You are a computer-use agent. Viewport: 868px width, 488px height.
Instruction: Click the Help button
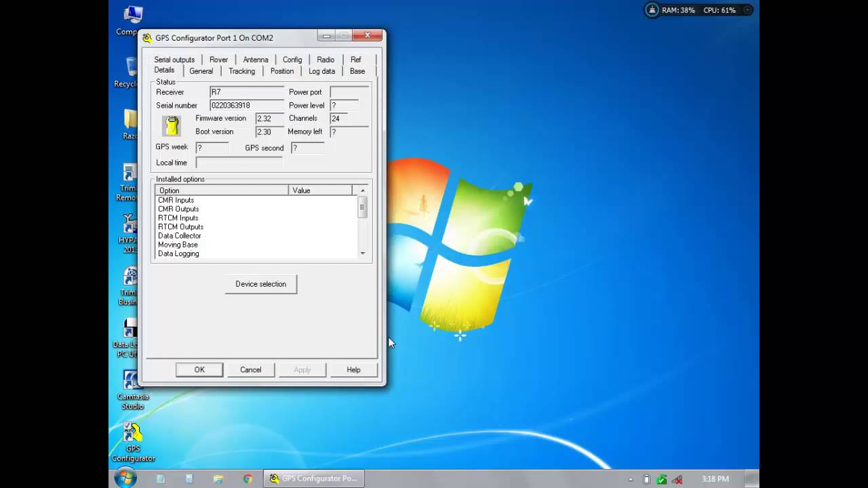[353, 370]
